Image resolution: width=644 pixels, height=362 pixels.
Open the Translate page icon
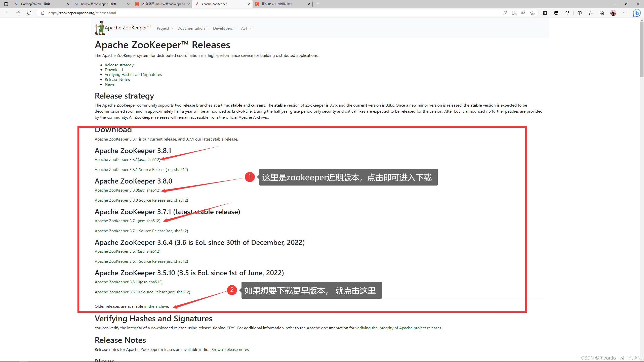pyautogui.click(x=523, y=13)
